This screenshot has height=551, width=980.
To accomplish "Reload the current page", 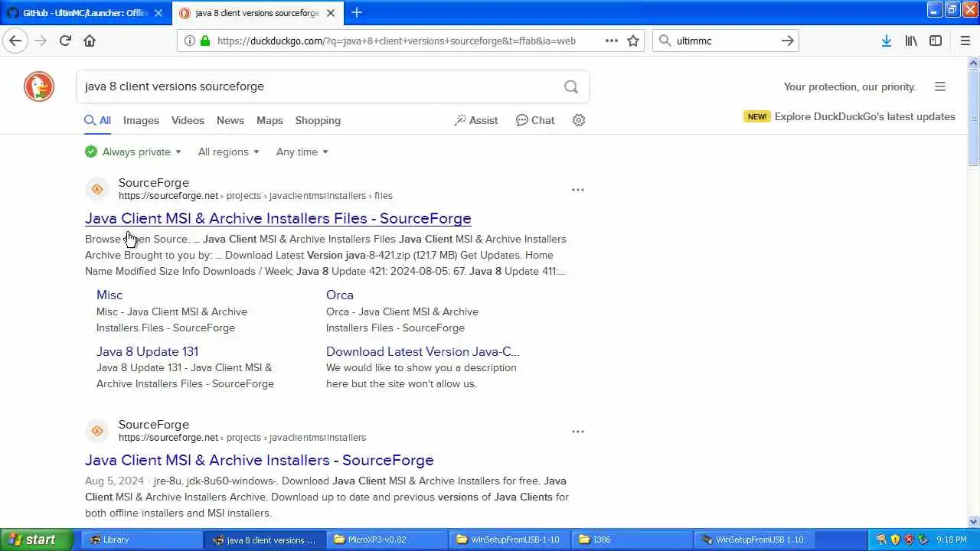I will 65,41.
